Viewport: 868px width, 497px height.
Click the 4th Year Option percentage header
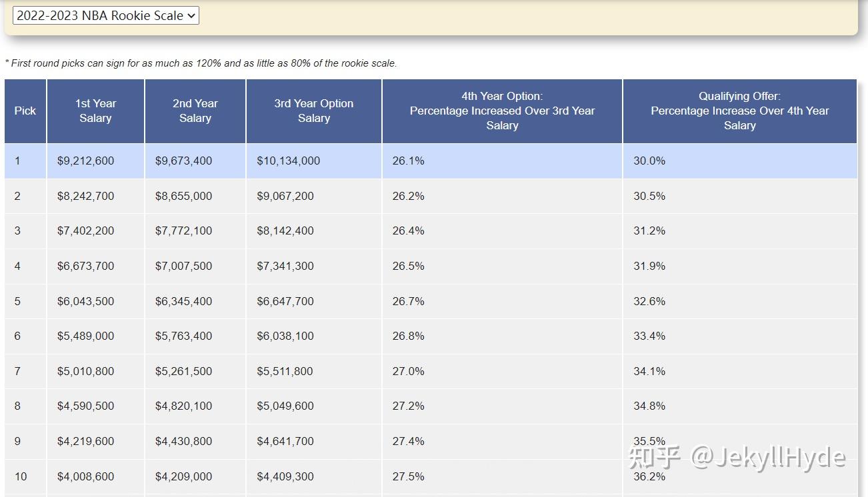(x=502, y=111)
